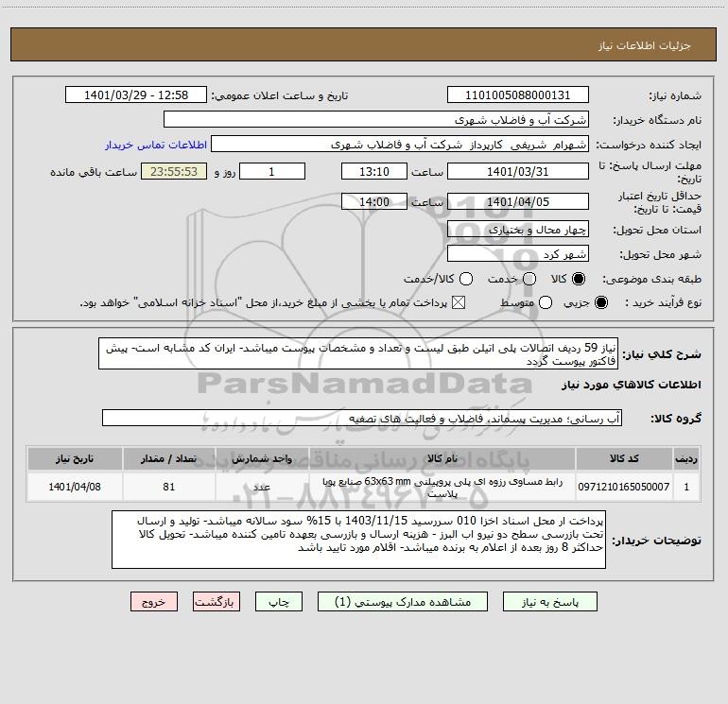The height and width of the screenshot is (704, 728).
Task: Click the buyer name field شرکت آب و فاضلاب شهری
Action: click(x=376, y=120)
